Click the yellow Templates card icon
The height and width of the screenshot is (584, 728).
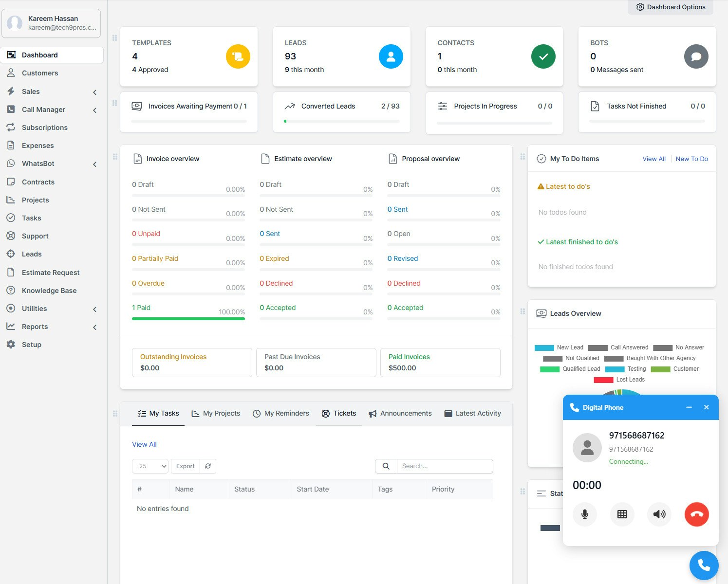pos(238,56)
